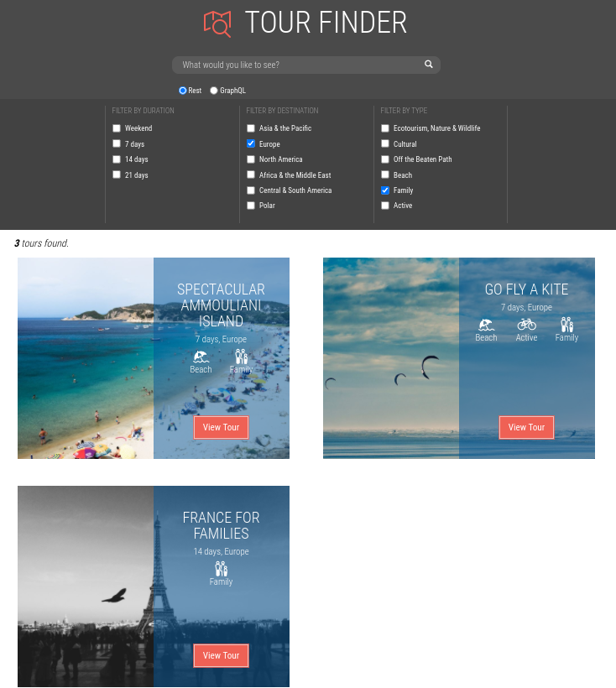Viewport: 616px width, 688px height.
Task: Open the Ammouliani beach photo thumbnail
Action: coord(86,358)
